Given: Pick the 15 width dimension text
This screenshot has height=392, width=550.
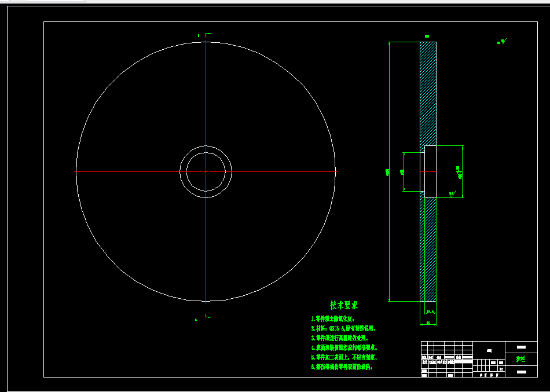Looking at the screenshot, I should tap(428, 323).
